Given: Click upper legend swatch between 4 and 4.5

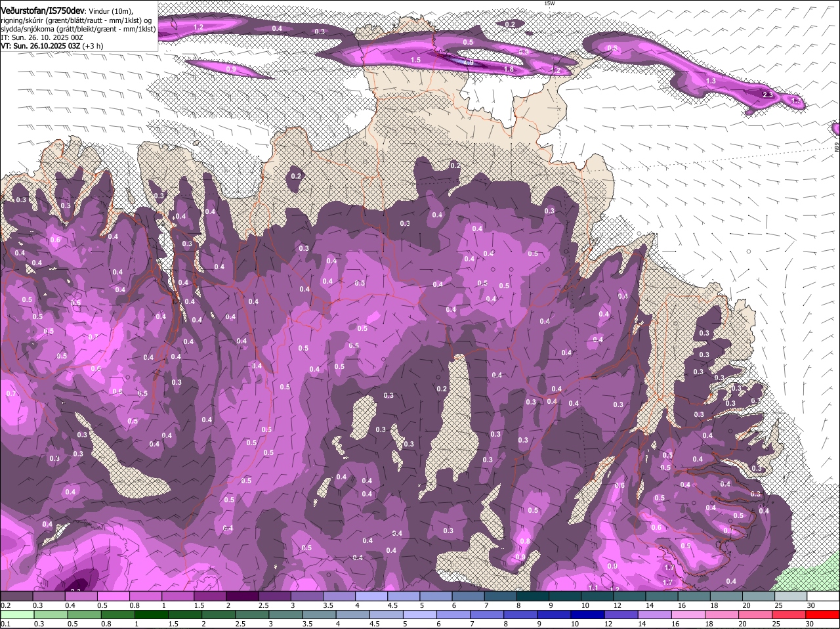Looking at the screenshot, I should click(x=371, y=596).
